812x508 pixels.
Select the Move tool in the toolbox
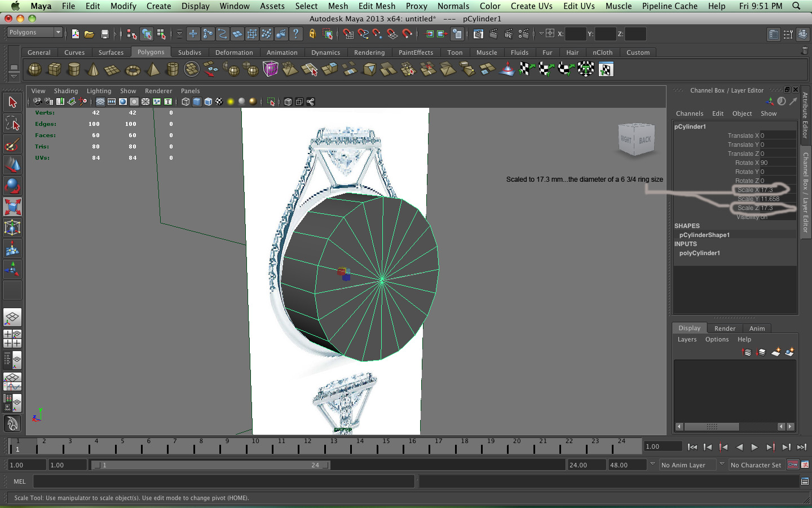click(x=12, y=165)
